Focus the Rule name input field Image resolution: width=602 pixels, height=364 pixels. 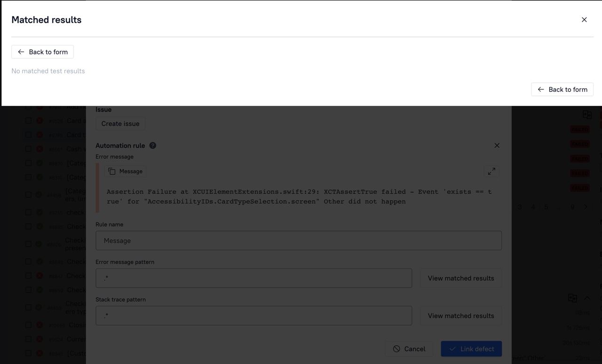[299, 241]
